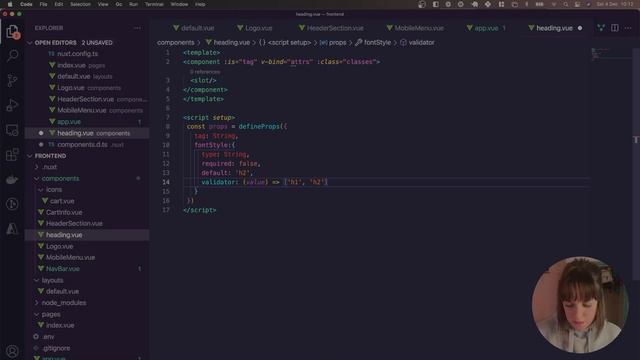Open editor more actions ellipsis
The width and height of the screenshot is (640, 360).
coord(628,28)
